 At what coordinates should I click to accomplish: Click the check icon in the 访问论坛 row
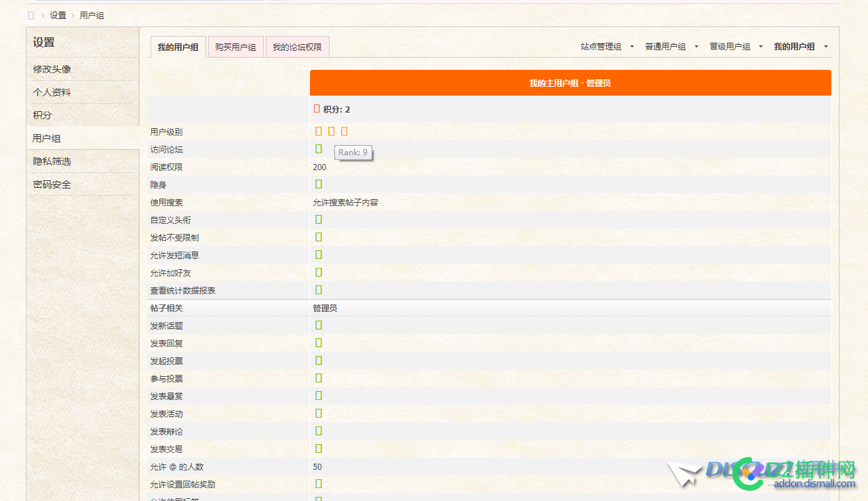[x=319, y=148]
